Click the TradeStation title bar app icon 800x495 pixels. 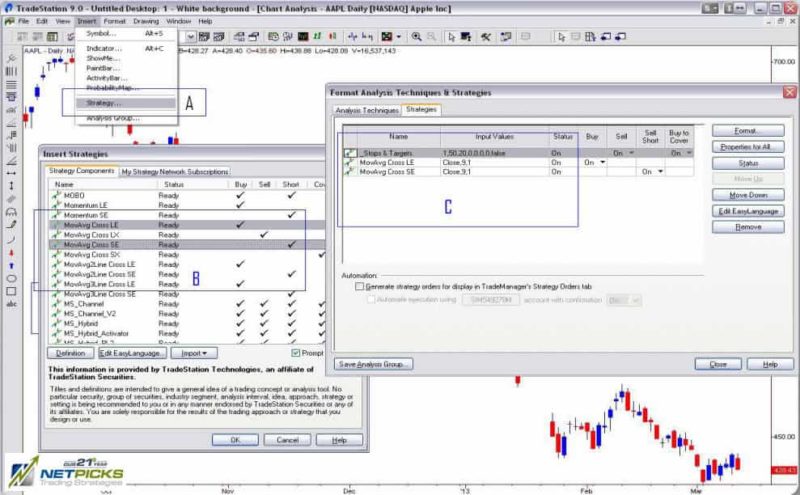[8, 8]
